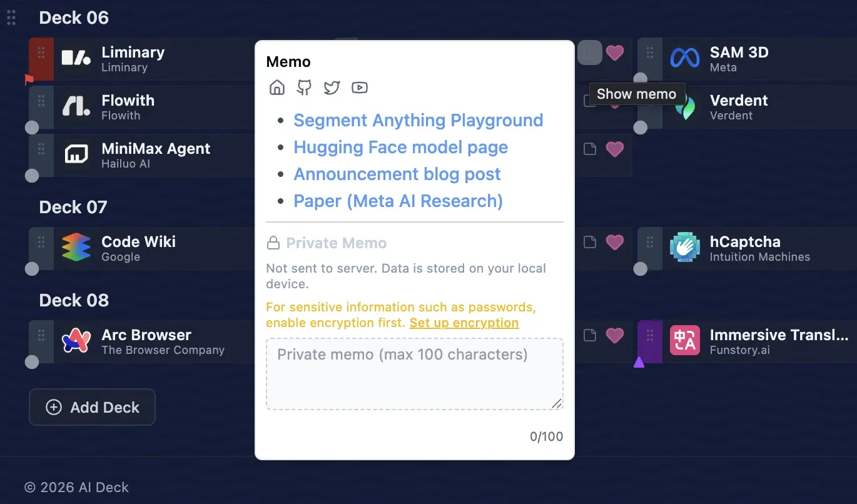857x504 pixels.
Task: Click the "Deck 06" heading
Action: [x=74, y=18]
